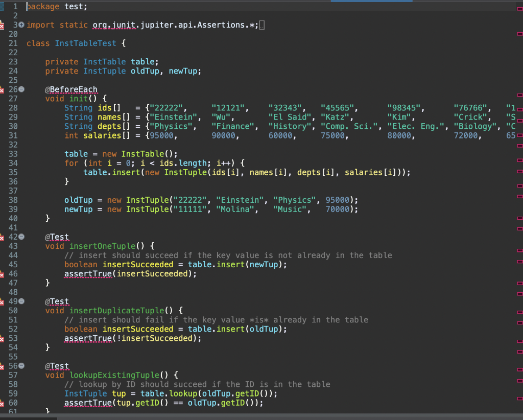Click error marker at line 56 @Test
523x420 pixels.
(x=2, y=366)
